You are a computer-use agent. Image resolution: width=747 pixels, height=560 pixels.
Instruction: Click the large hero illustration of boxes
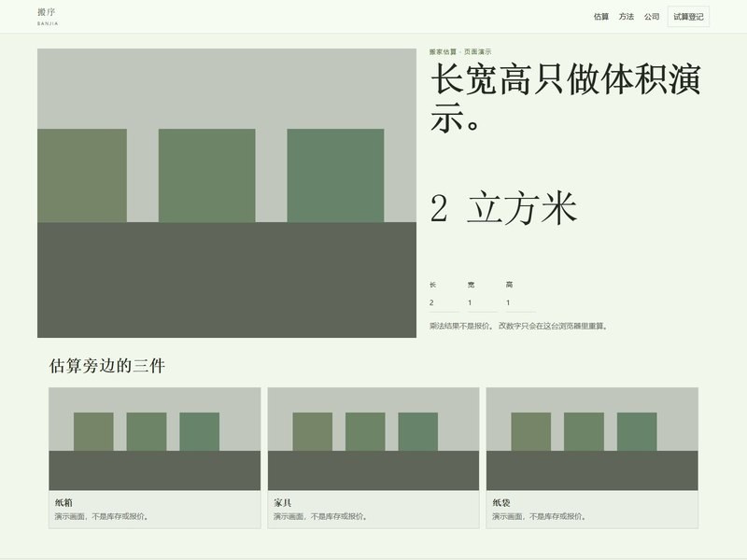click(x=227, y=193)
